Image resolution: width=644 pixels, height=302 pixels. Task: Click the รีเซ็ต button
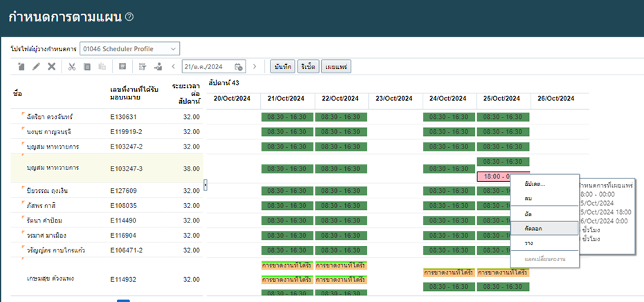pyautogui.click(x=308, y=66)
